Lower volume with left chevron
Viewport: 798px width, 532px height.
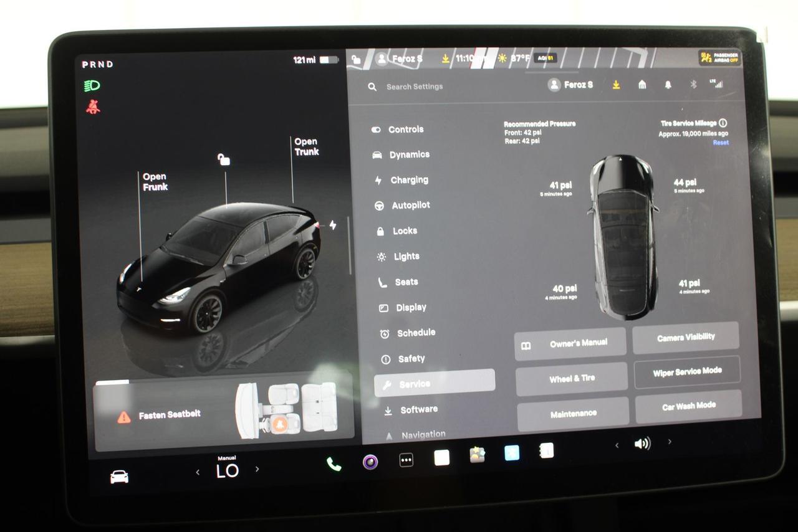pos(617,445)
